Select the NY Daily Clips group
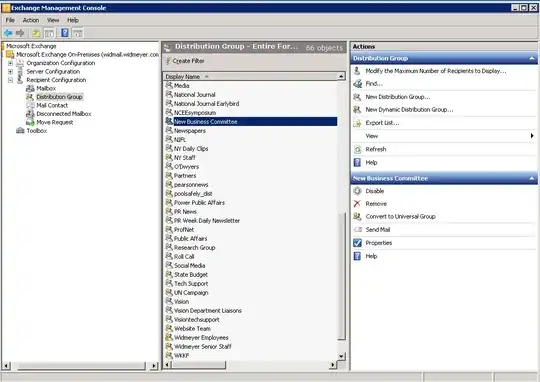Image resolution: width=540 pixels, height=382 pixels. (191, 149)
